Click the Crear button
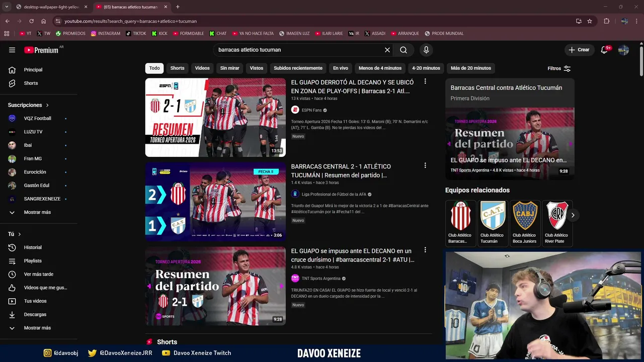 coord(579,50)
